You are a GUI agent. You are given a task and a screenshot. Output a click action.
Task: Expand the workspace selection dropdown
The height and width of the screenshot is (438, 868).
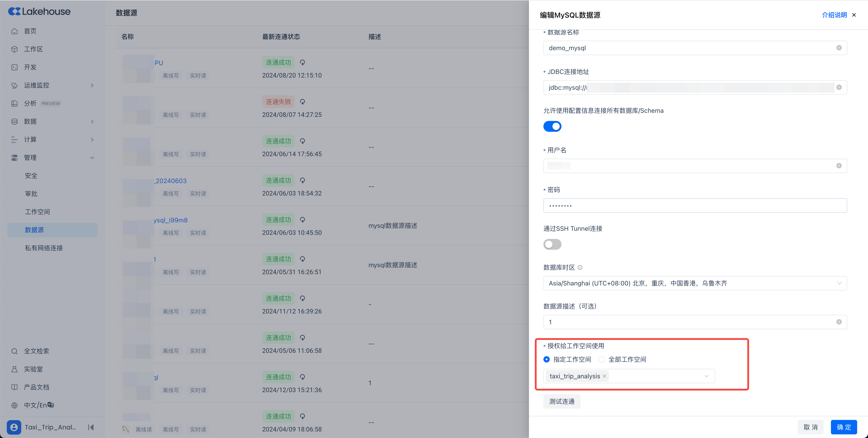click(706, 376)
